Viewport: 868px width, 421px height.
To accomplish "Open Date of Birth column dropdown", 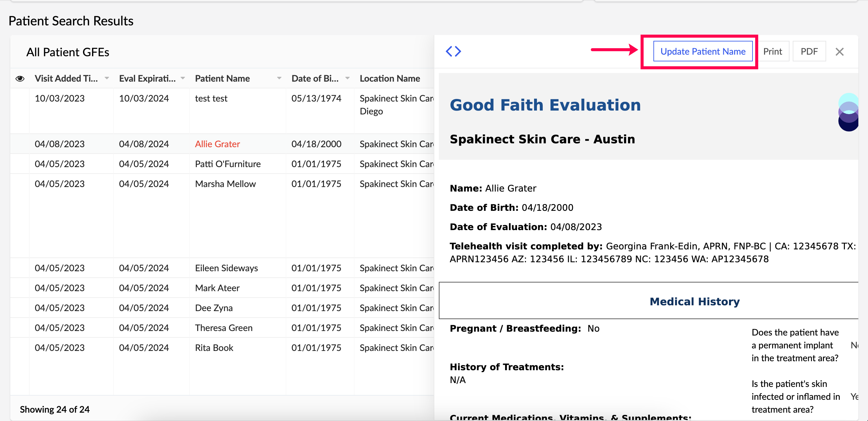I will pos(347,78).
